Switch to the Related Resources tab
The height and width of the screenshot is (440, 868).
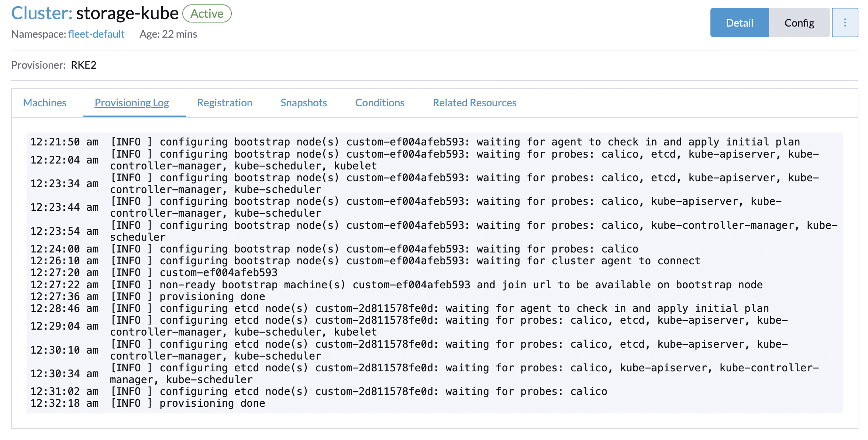tap(475, 103)
